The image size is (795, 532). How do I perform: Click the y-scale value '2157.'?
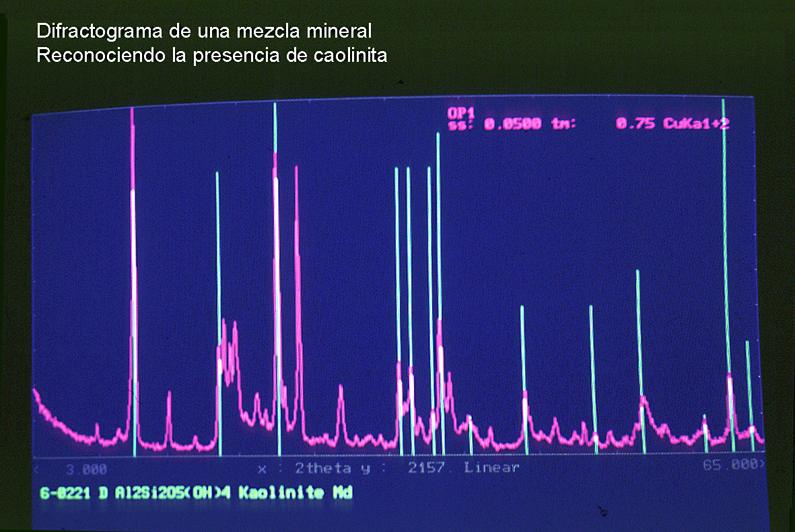tap(429, 467)
